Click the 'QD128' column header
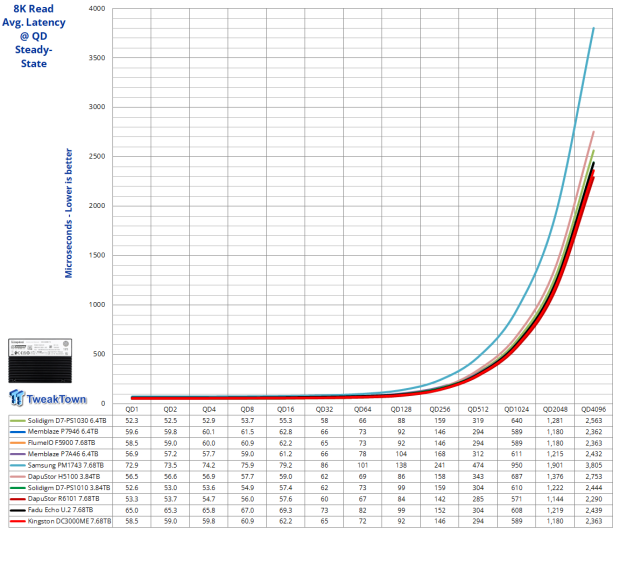The width and height of the screenshot is (620, 568). tap(401, 409)
